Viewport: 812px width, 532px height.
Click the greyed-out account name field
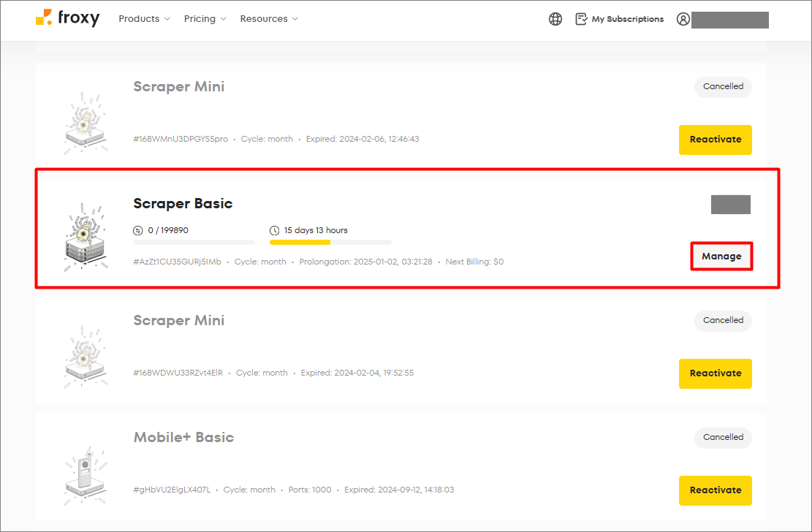729,20
